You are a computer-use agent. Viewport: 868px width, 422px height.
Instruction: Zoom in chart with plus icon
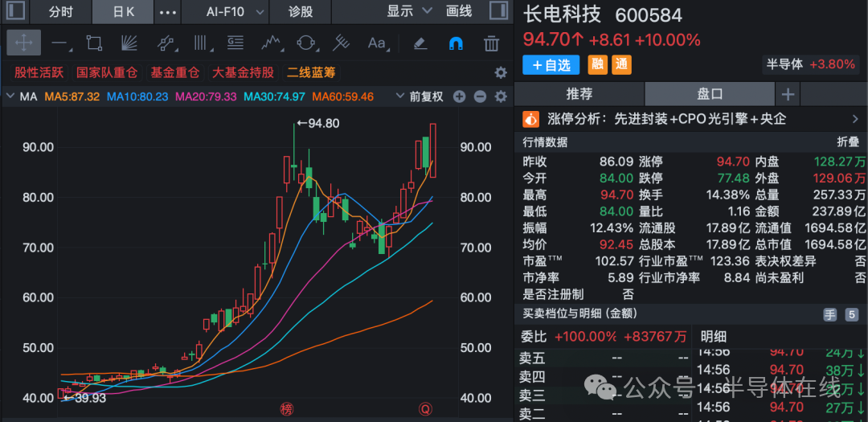point(460,97)
